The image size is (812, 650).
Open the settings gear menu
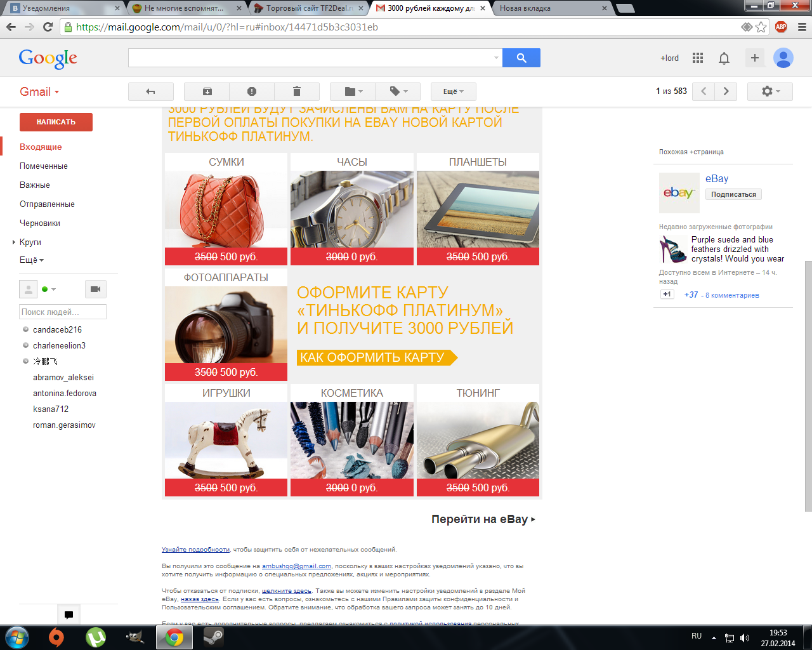[770, 91]
